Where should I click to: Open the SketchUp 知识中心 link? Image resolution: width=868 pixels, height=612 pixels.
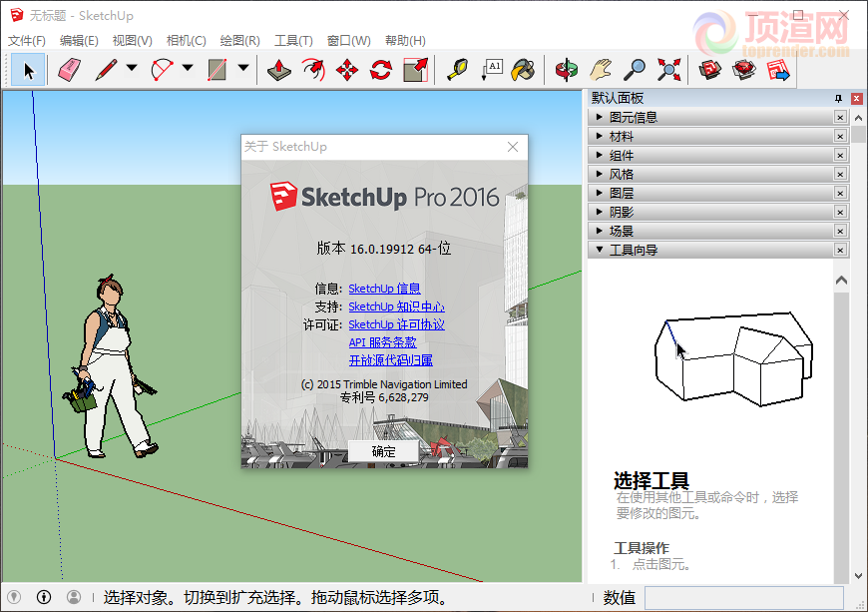[396, 306]
